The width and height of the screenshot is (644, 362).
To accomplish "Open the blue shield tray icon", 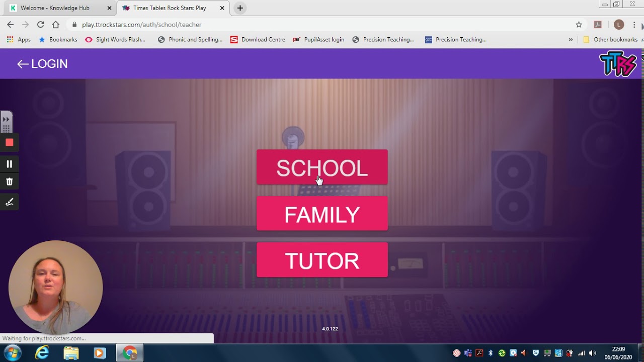I will coord(535,353).
